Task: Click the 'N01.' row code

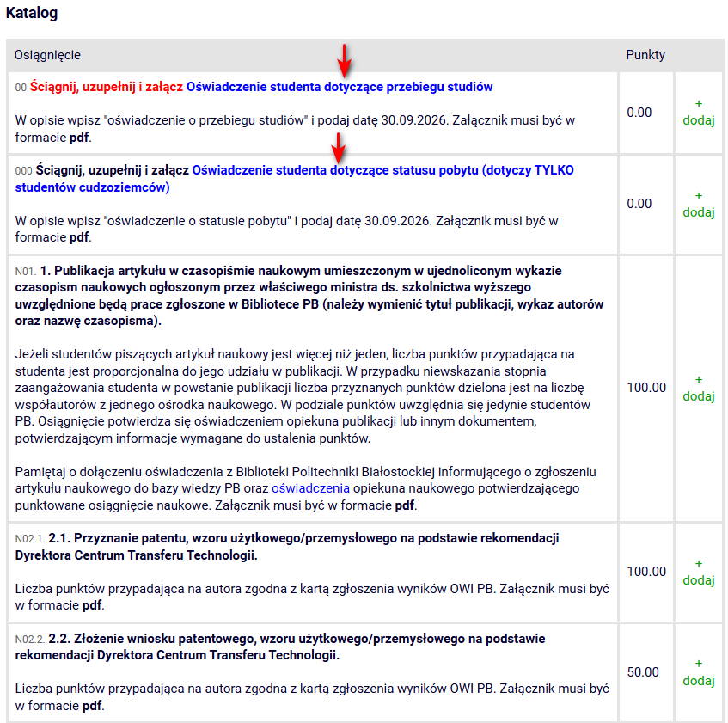Action: tap(26, 271)
